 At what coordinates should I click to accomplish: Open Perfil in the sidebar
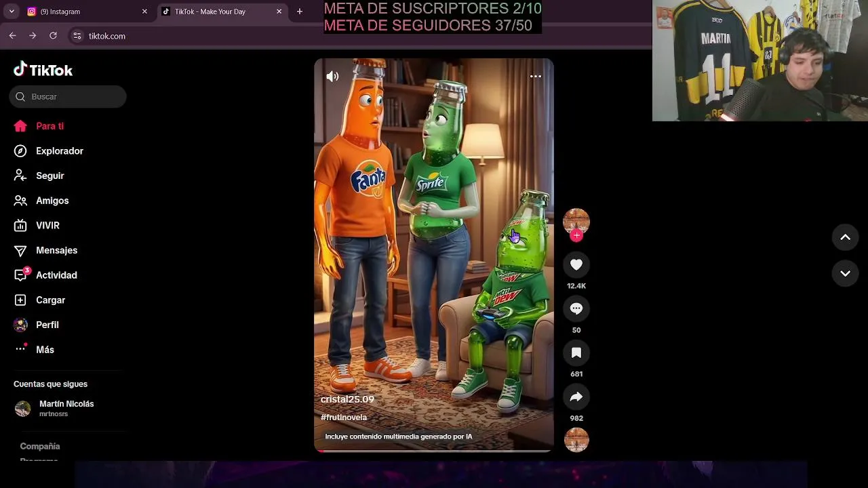[x=37, y=325]
